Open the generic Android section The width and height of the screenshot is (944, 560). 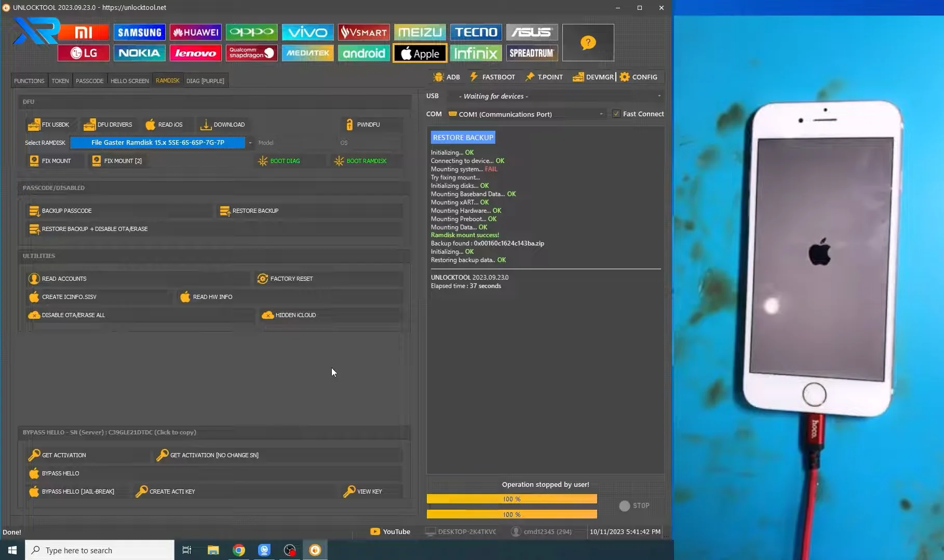pyautogui.click(x=364, y=53)
